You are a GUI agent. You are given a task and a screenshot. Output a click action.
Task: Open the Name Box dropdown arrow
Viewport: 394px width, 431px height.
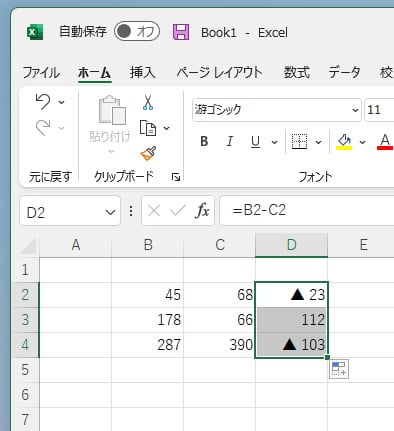coord(110,212)
